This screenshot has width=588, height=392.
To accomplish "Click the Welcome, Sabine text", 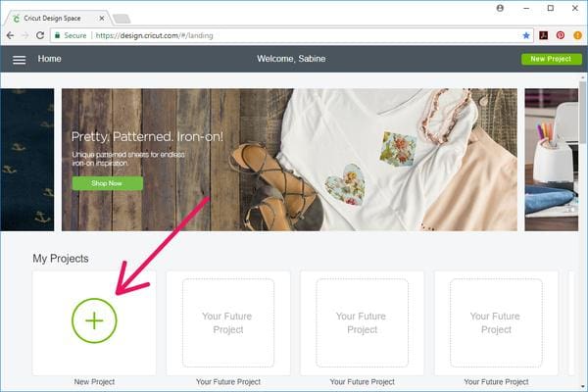I will [291, 59].
